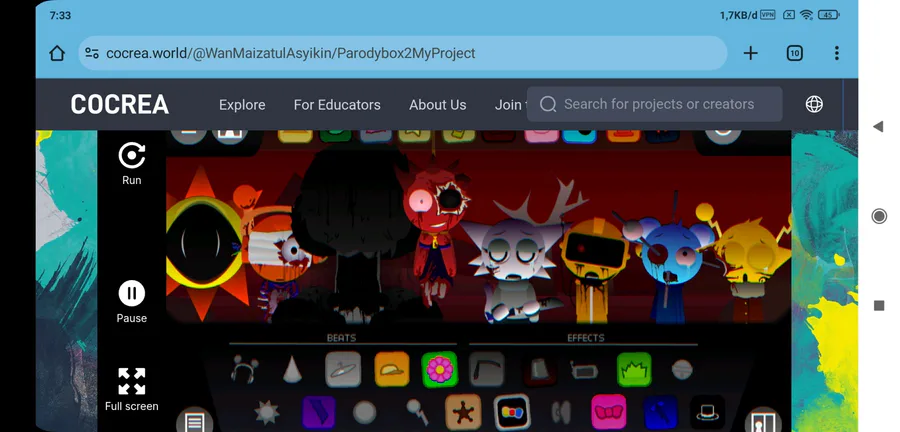Pick the gray cone beat icon
Image resolution: width=900 pixels, height=432 pixels.
point(292,369)
